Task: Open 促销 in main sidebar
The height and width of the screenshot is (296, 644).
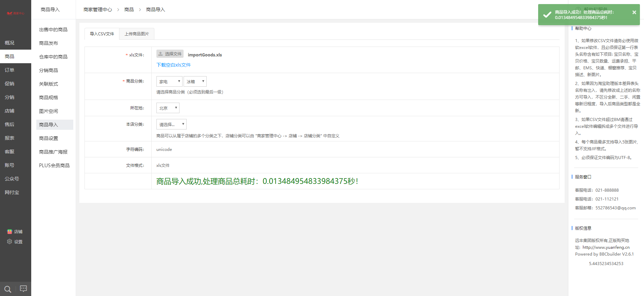Action: [16, 84]
